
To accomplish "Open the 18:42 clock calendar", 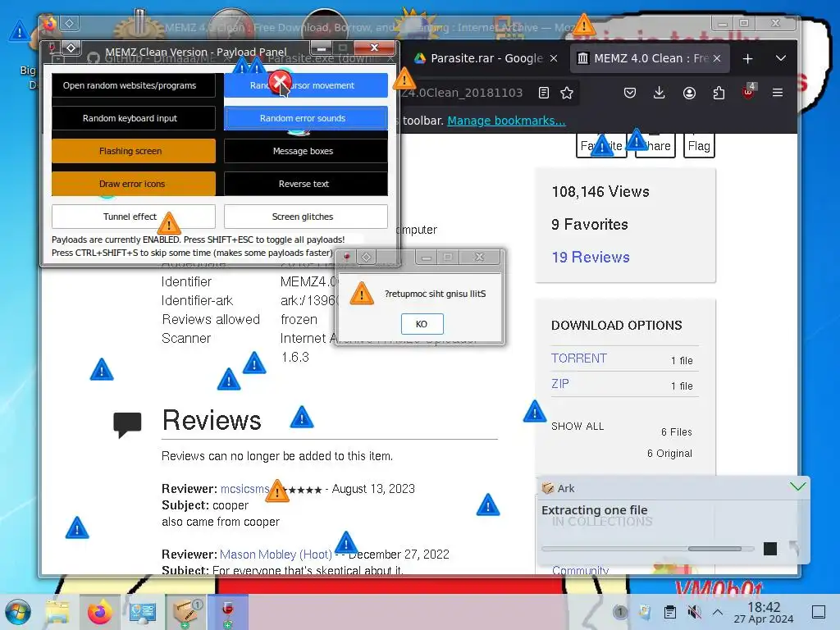I will 764,612.
